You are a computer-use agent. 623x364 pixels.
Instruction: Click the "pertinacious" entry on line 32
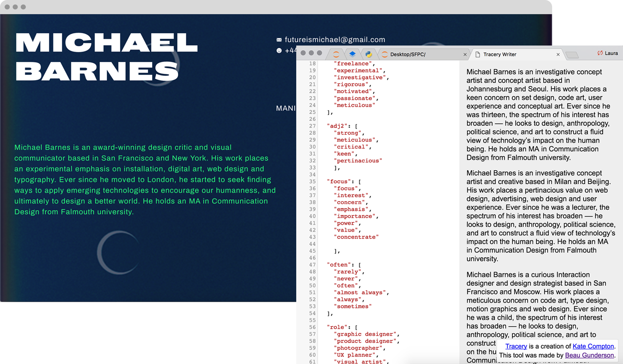[358, 161]
